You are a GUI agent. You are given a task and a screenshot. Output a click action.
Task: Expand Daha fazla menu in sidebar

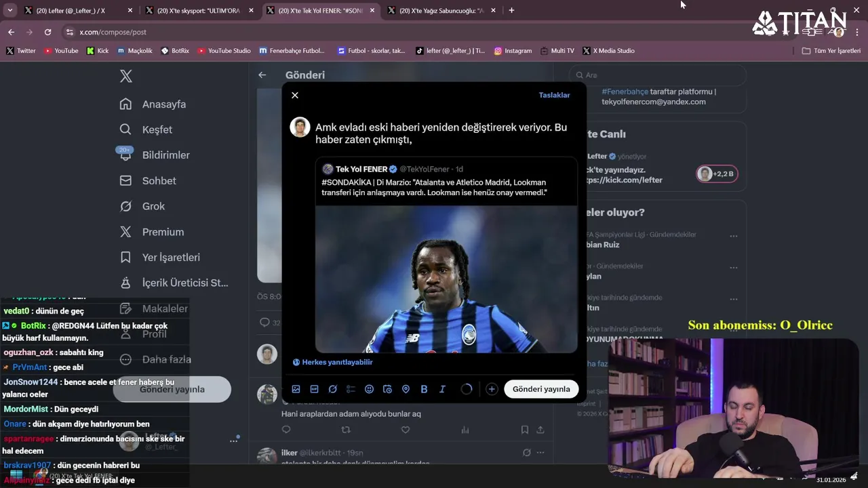(x=155, y=359)
